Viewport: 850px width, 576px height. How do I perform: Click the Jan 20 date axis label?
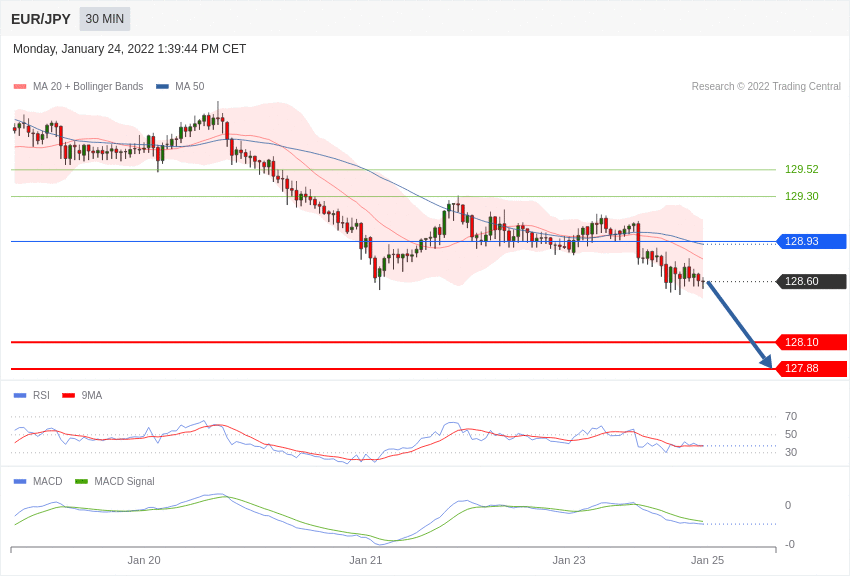click(144, 560)
